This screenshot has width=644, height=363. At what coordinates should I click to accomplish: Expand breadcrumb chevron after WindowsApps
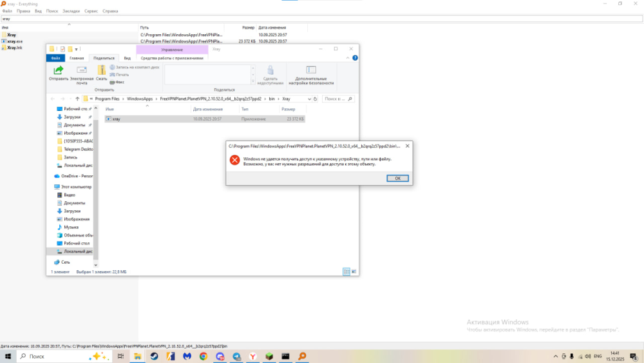coord(156,99)
